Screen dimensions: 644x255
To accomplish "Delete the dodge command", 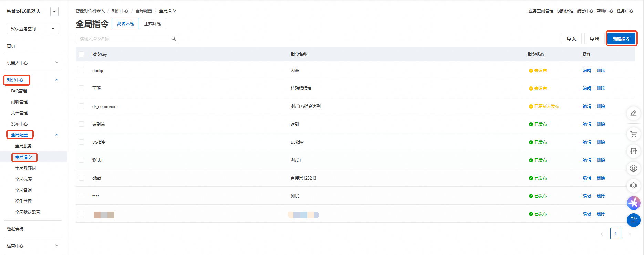I will (x=601, y=70).
